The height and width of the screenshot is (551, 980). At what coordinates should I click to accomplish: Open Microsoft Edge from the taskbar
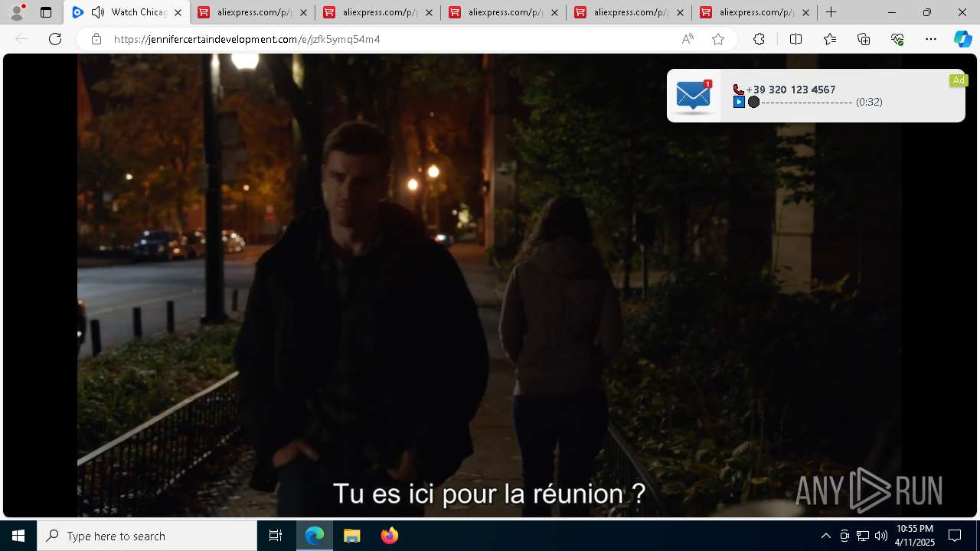315,536
